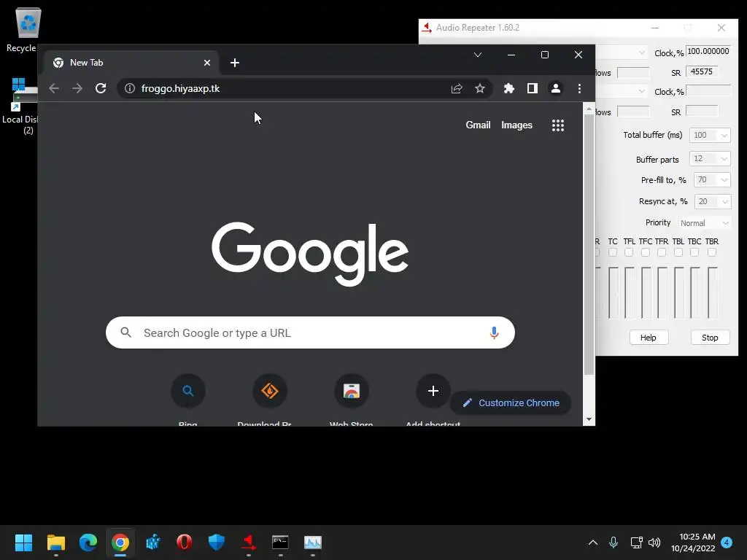Click Clock, % field showing 100.000000
The height and width of the screenshot is (560, 747).
point(708,52)
